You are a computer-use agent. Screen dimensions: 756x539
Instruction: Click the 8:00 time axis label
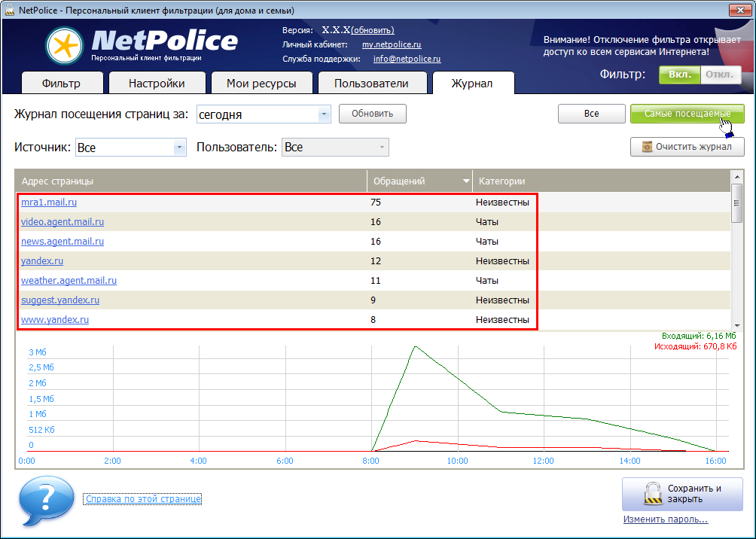370,461
